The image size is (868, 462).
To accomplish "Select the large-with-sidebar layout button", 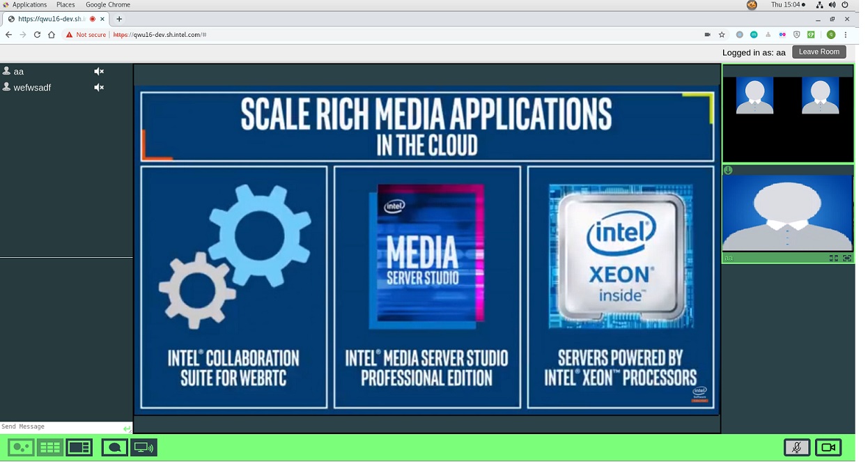I will 79,447.
